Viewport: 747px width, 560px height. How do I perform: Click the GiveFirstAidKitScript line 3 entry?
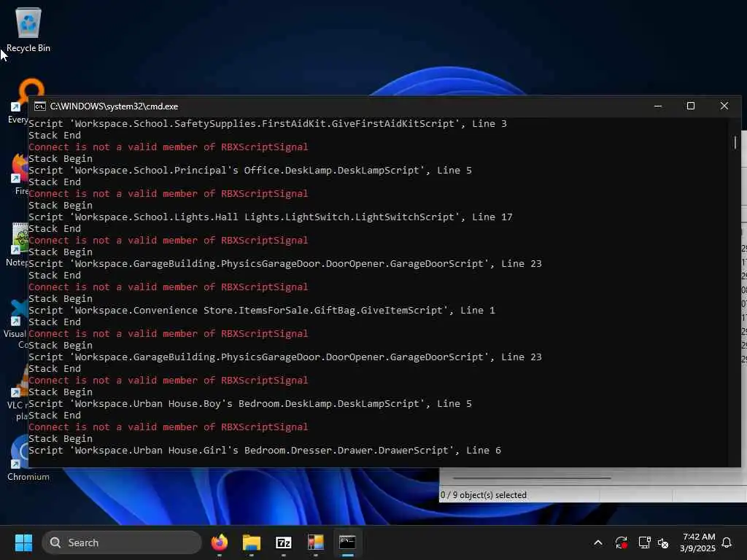268,124
